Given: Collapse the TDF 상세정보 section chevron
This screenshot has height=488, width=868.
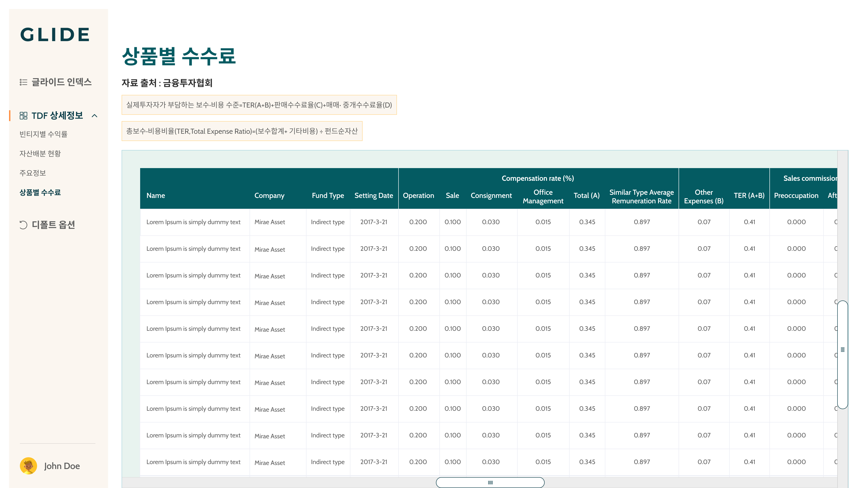Looking at the screenshot, I should click(95, 116).
